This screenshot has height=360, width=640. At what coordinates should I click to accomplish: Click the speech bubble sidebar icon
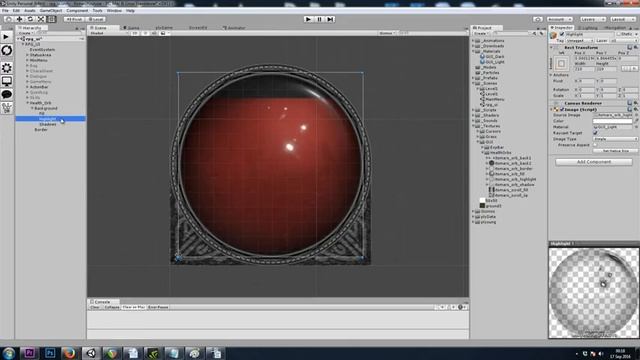(7, 94)
